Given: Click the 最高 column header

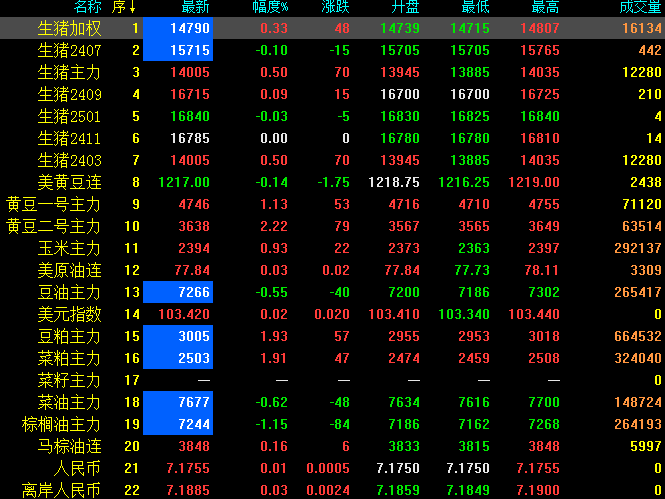Looking at the screenshot, I should coord(545,6).
